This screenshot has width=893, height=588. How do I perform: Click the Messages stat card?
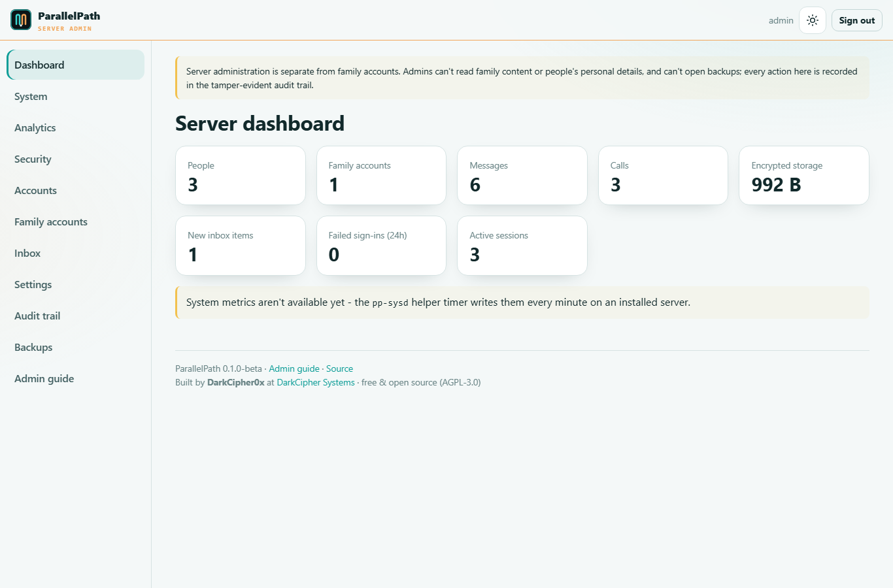[x=522, y=175]
